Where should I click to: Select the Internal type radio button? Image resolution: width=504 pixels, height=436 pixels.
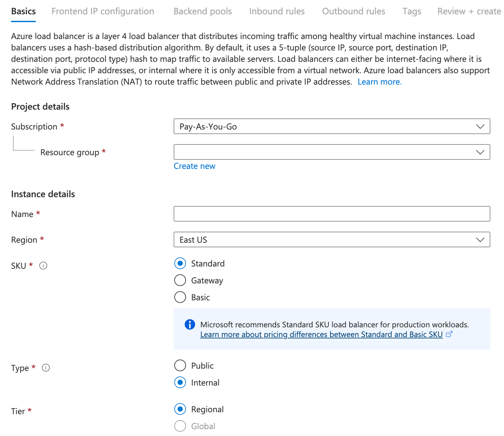pos(180,383)
